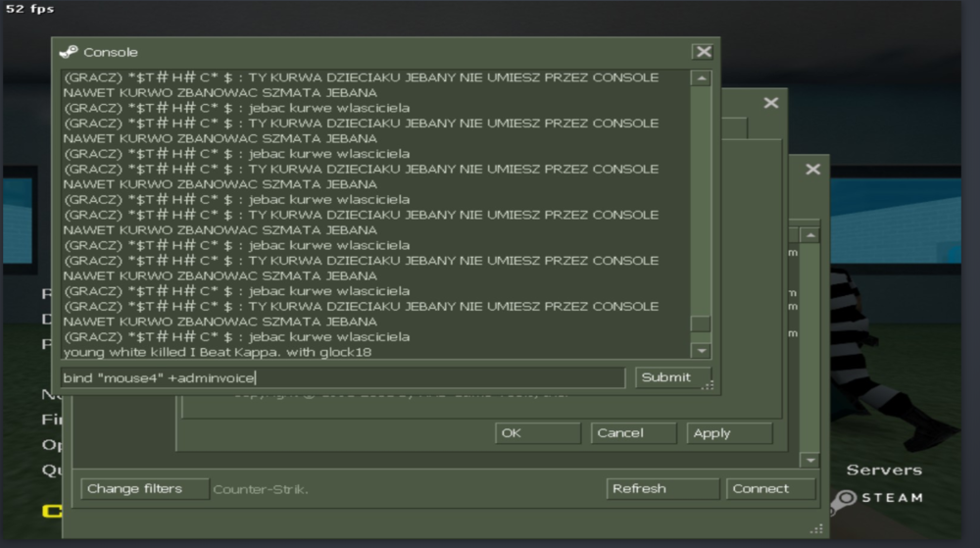The image size is (980, 548).
Task: Click the Steam logo at bottom right
Action: tap(877, 499)
